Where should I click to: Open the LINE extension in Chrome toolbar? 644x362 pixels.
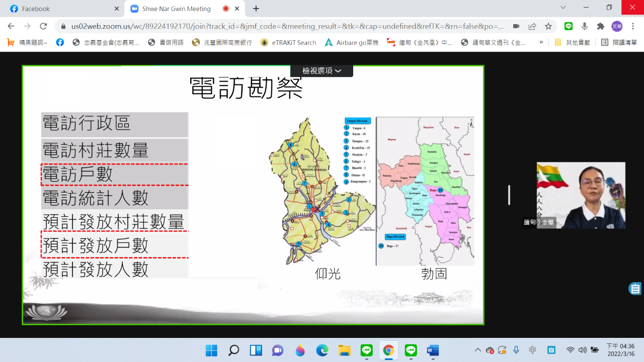pyautogui.click(x=569, y=26)
